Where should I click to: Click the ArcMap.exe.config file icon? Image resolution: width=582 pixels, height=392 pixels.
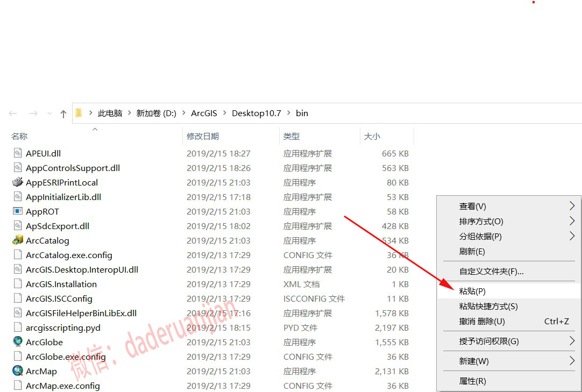click(18, 385)
